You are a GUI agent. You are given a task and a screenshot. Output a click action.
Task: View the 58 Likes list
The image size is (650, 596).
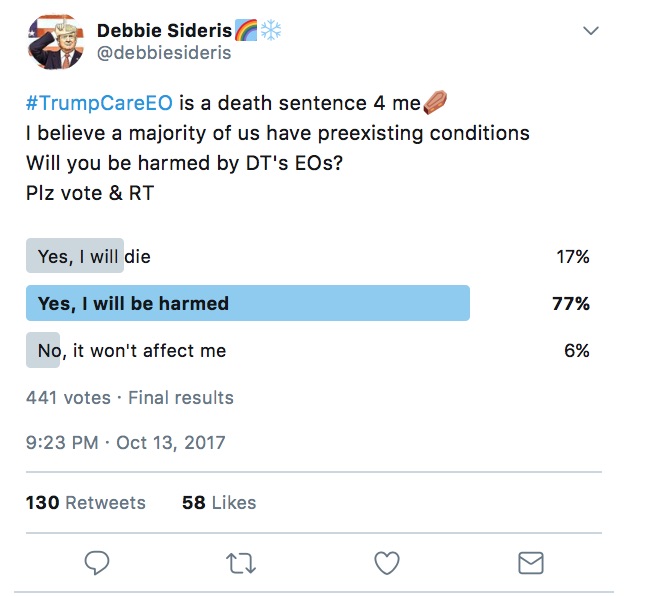point(219,503)
